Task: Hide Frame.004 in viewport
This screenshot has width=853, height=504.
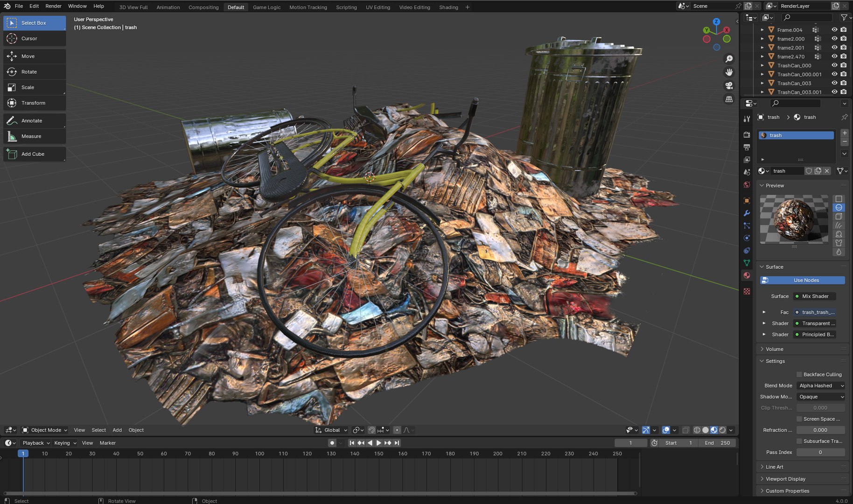Action: click(x=834, y=29)
